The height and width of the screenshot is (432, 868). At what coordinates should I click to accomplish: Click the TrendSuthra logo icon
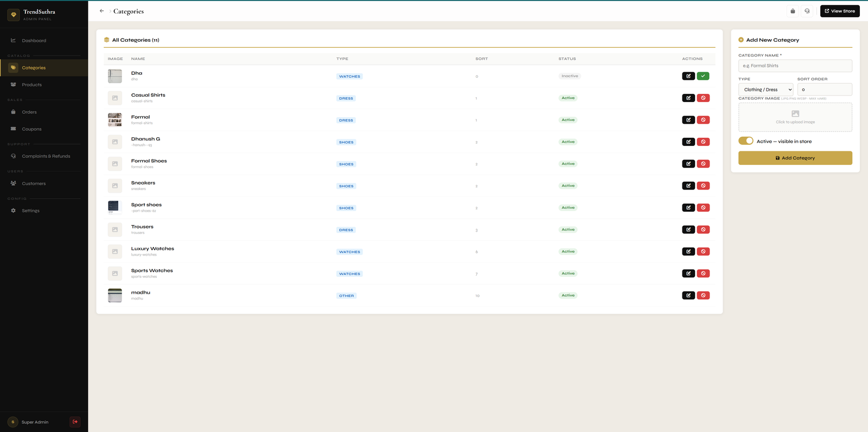(x=14, y=15)
